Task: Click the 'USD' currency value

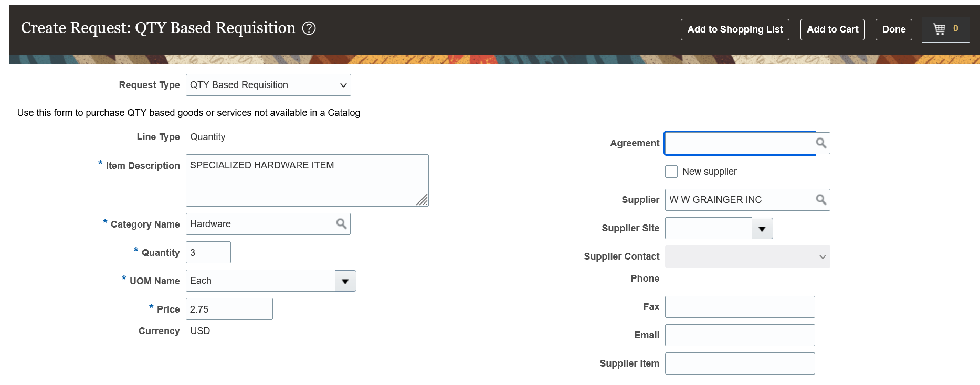Action: click(200, 331)
